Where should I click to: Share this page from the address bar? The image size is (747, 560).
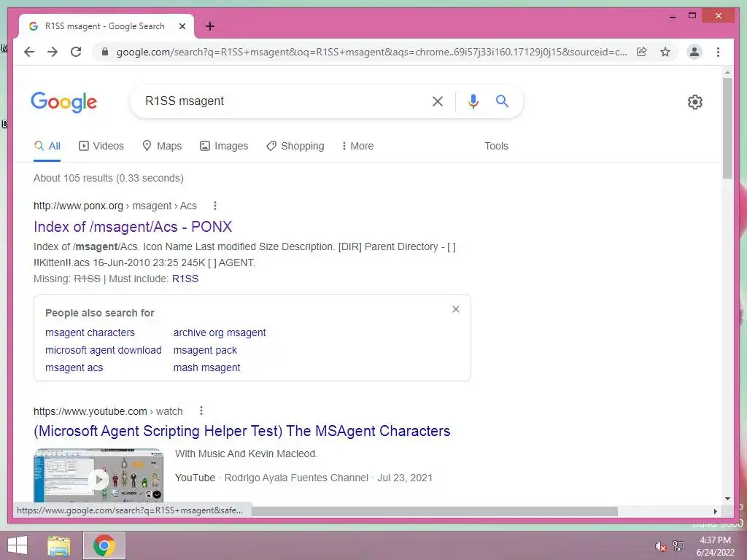pyautogui.click(x=642, y=52)
